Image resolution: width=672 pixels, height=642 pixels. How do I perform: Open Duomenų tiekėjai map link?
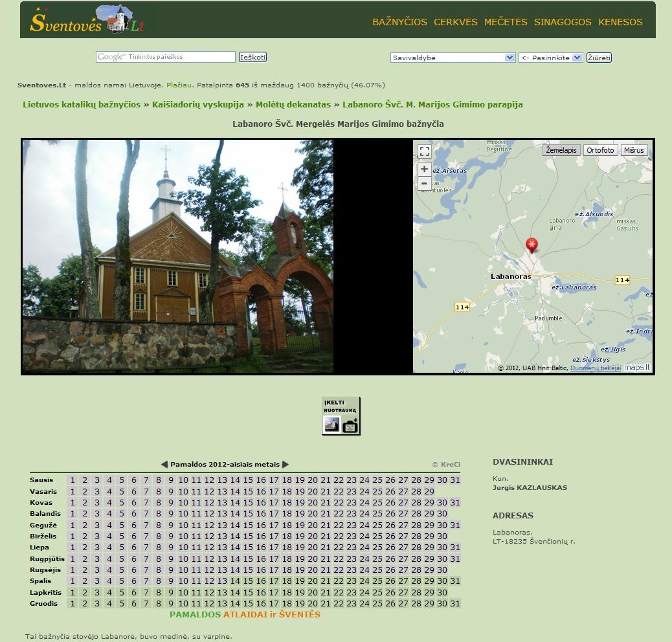(x=596, y=368)
